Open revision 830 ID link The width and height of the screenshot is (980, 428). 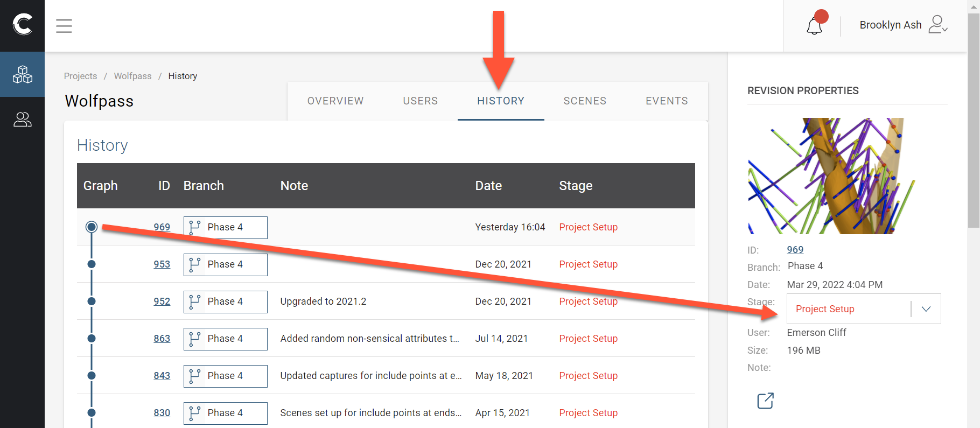[162, 413]
